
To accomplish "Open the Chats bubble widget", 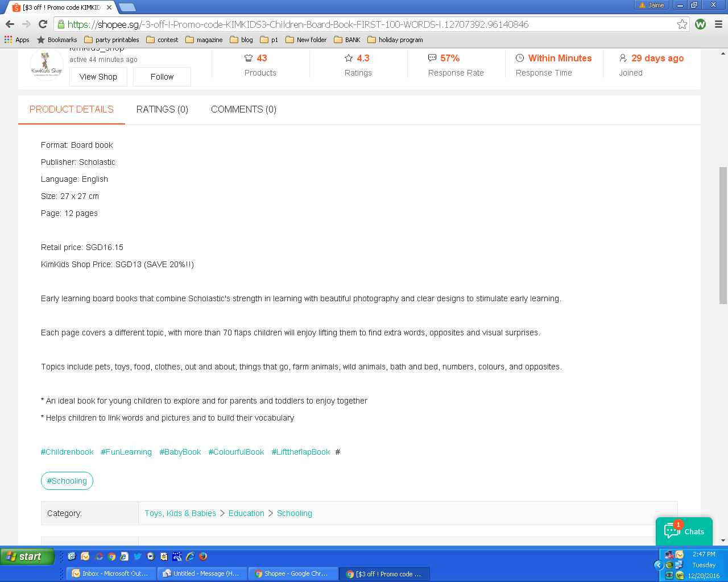I will (684, 531).
